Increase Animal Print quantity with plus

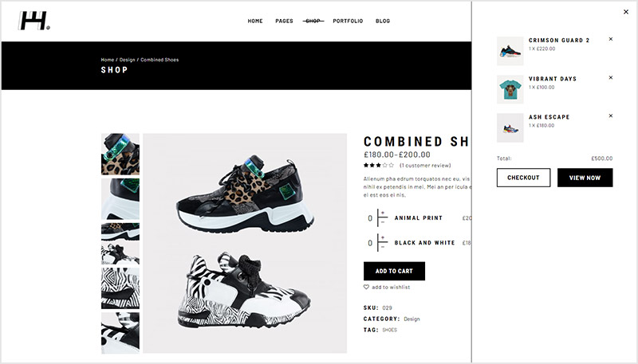coord(383,213)
